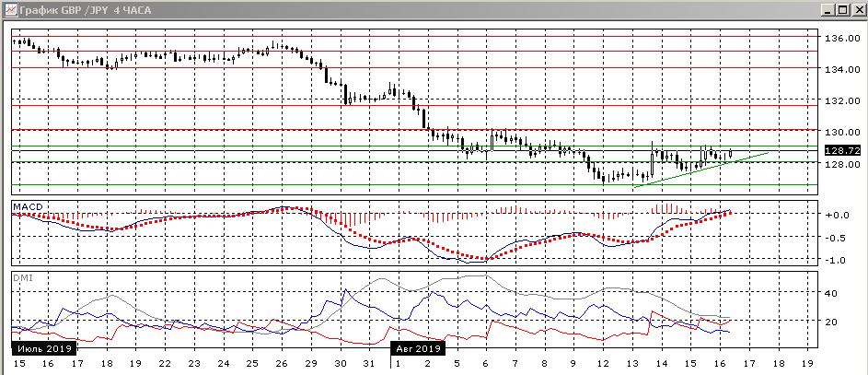
Task: Click the chart icon in the title bar
Action: pos(9,10)
